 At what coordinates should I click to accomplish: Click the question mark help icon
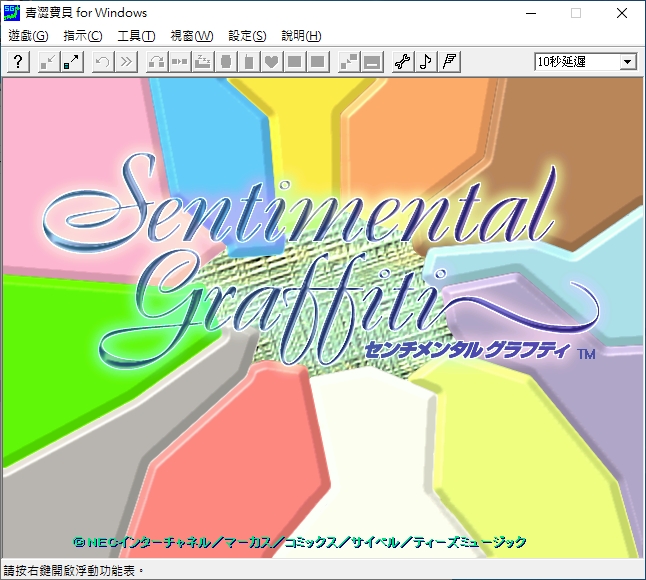click(18, 62)
